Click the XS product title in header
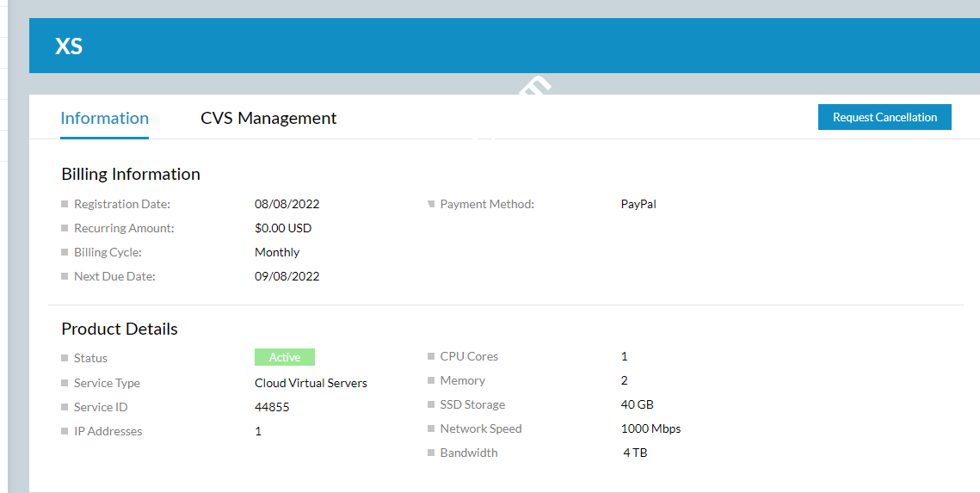Screen dimensions: 980x493 [69, 46]
